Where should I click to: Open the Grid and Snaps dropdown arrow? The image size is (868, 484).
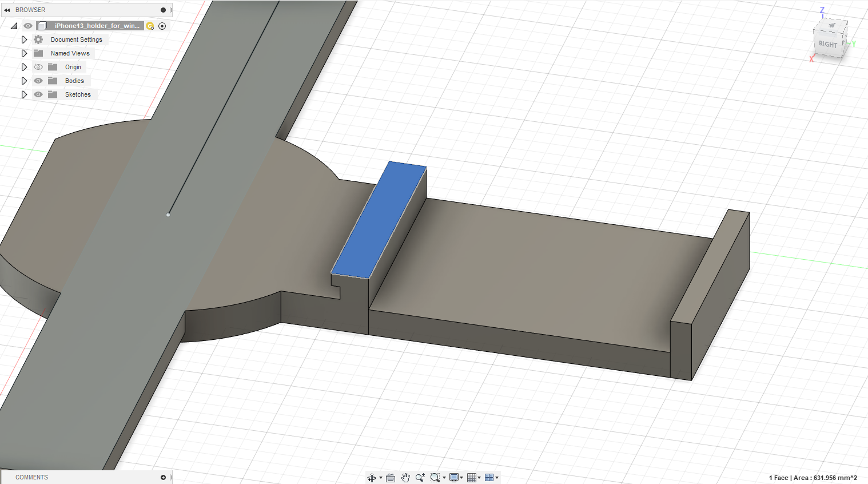click(479, 478)
